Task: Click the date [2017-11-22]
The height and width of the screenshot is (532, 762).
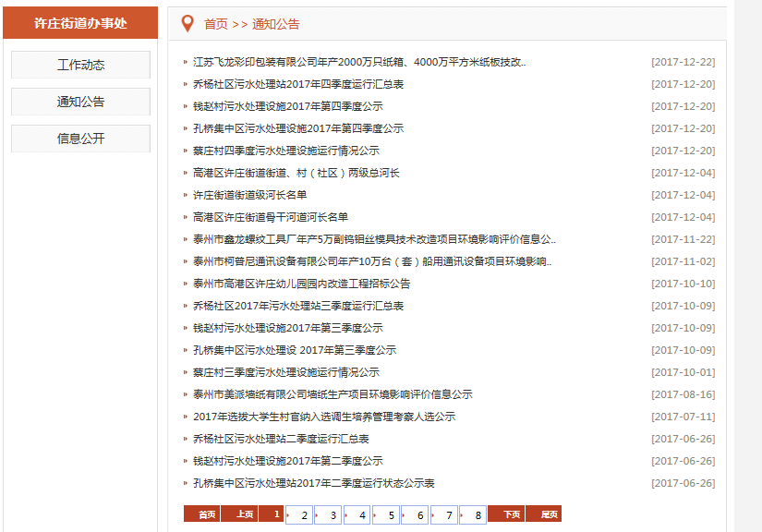Action: tap(683, 239)
